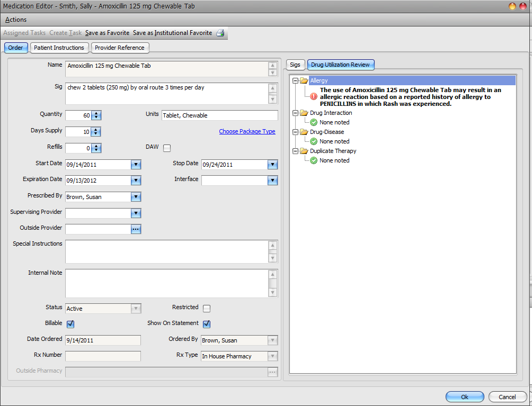The image size is (532, 406).
Task: Click into the Sig text field
Action: pyautogui.click(x=166, y=94)
